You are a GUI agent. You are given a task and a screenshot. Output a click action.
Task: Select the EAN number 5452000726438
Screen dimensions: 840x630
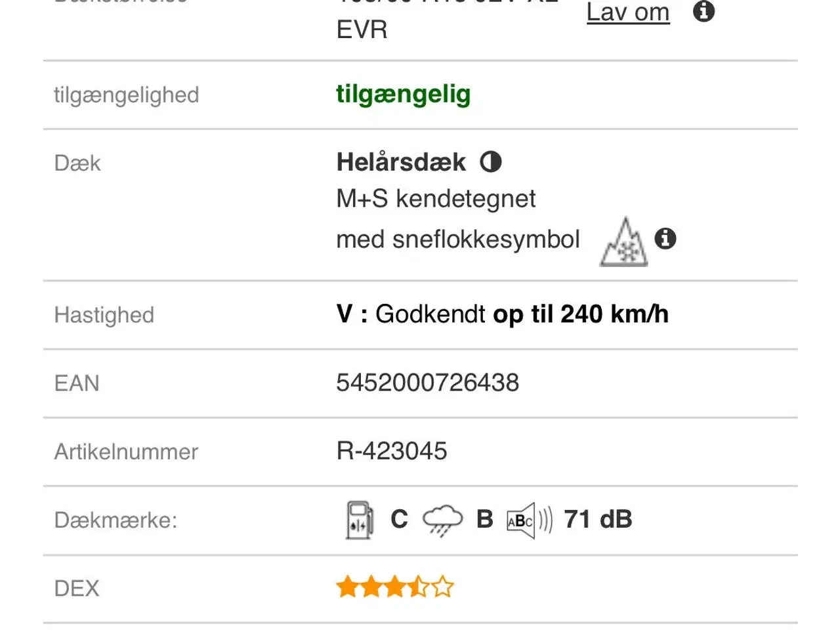coord(427,382)
